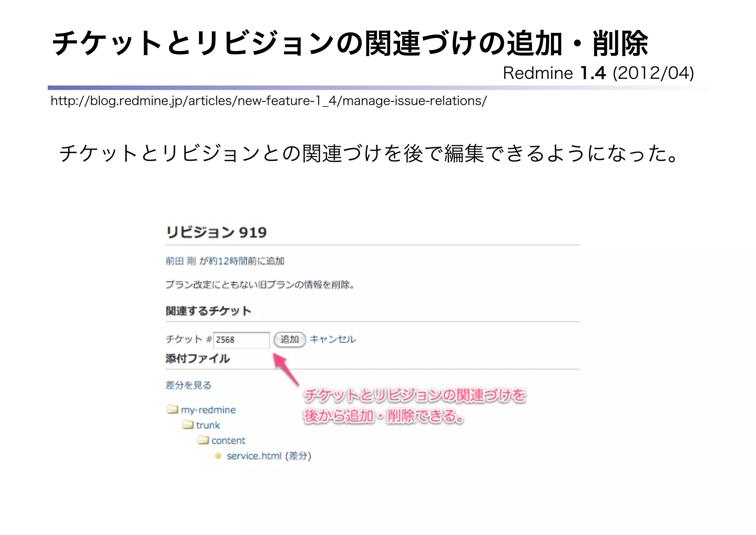Click the Redmine 1.4 (2012/04) label

[598, 73]
